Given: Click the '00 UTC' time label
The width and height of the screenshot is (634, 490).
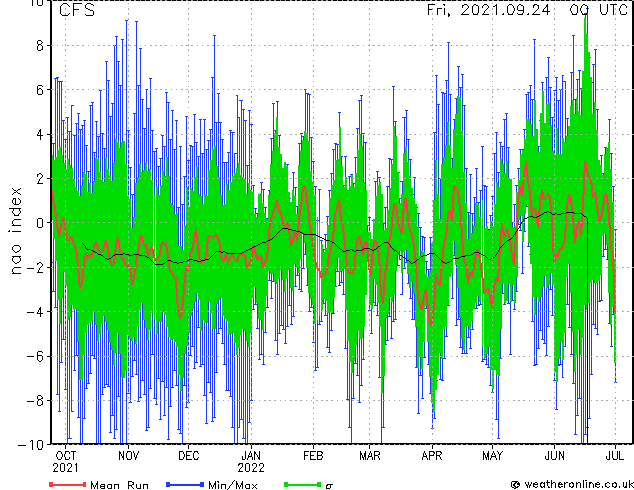Looking at the screenshot, I should coord(598,10).
